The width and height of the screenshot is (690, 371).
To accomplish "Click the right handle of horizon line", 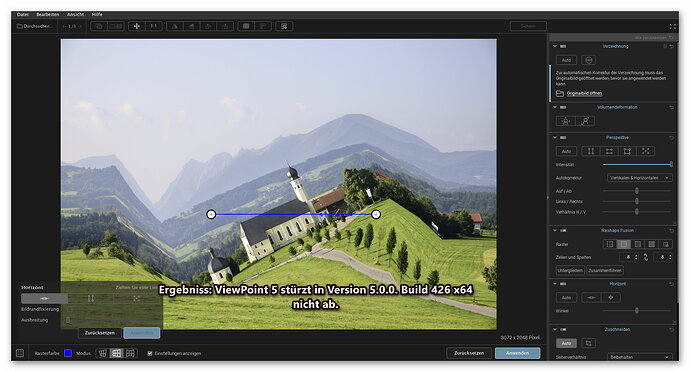I will [x=376, y=214].
